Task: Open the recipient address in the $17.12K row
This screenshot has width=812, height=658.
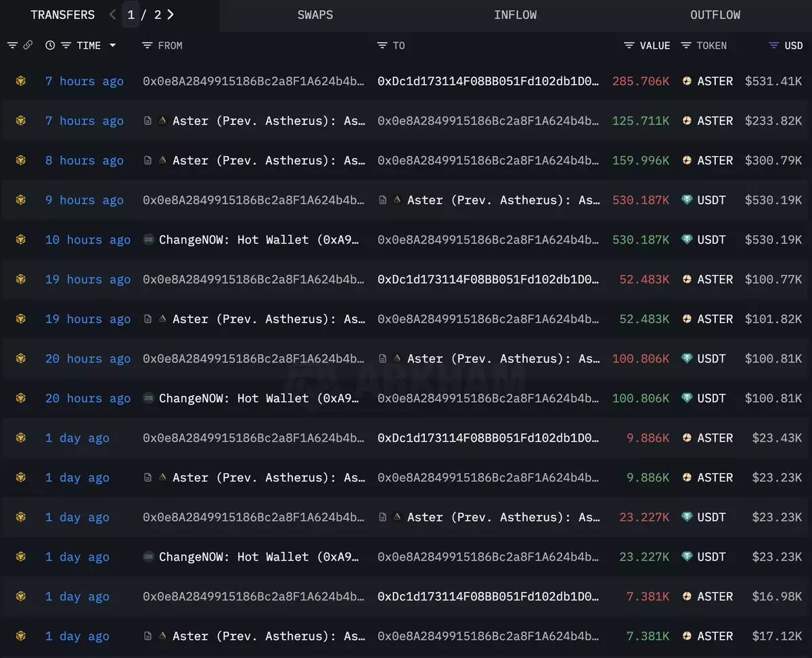Action: (489, 636)
